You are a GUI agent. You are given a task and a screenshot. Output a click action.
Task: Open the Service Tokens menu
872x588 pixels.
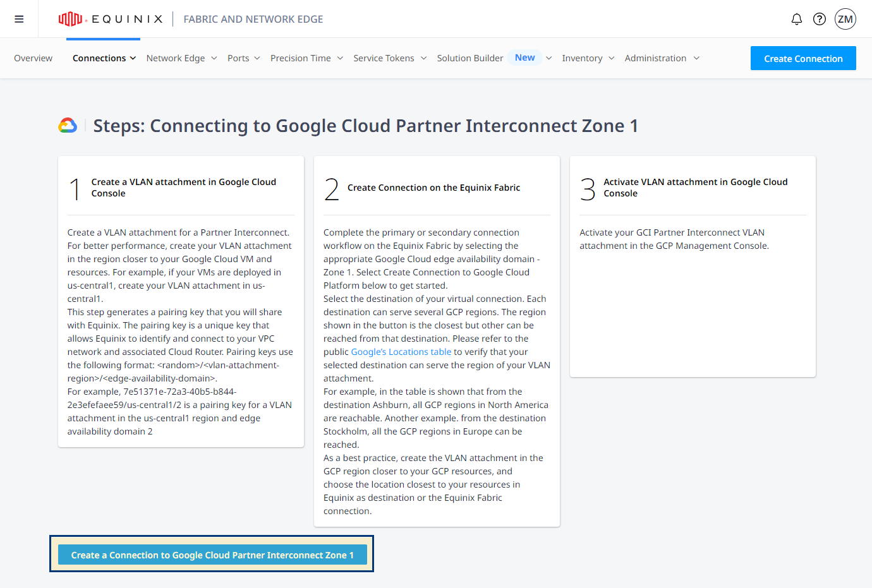[384, 58]
